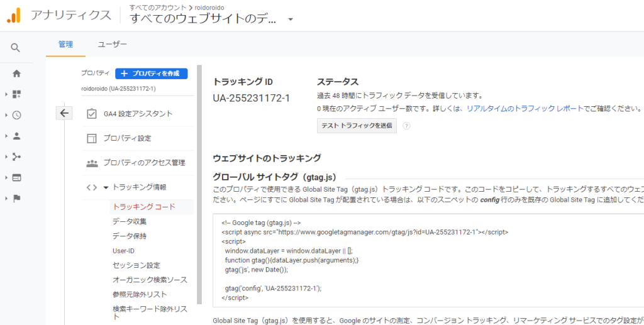Collapse トラッキング情報 section triangle
The height and width of the screenshot is (325, 644).
(x=106, y=187)
